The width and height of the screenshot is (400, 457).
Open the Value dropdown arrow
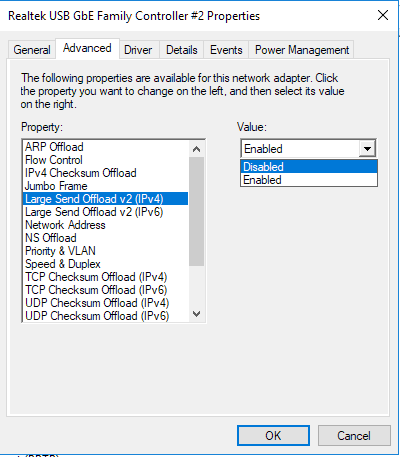367,149
